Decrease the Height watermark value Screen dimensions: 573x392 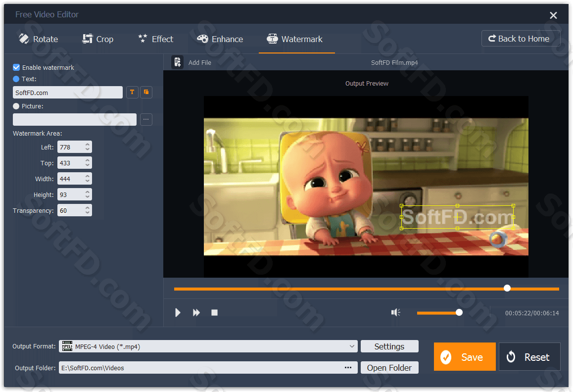coord(88,197)
